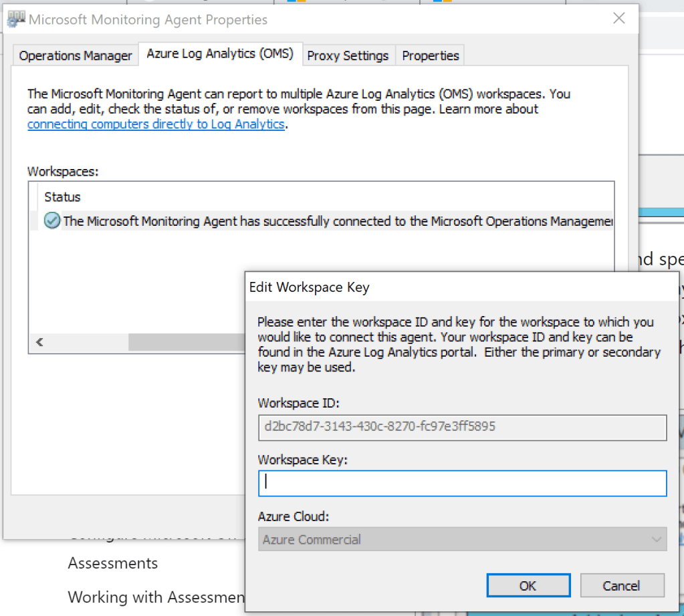
Task: Open the connecting computers directly to Log Analytics link
Action: [x=156, y=124]
